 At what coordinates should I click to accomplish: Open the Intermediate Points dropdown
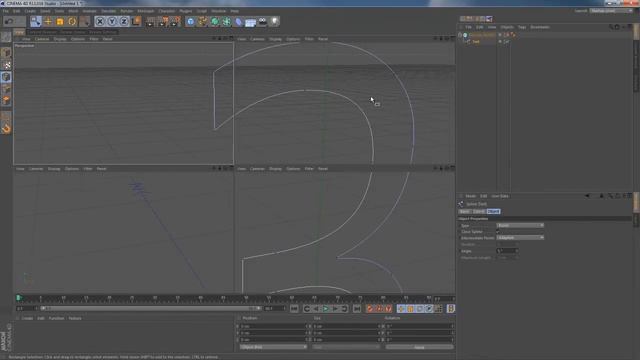(x=520, y=238)
